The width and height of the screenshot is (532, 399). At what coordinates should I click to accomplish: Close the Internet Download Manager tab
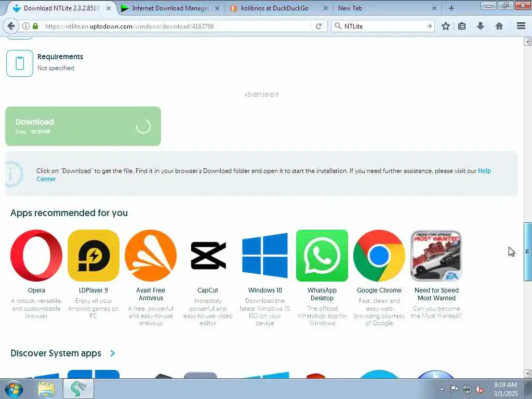(217, 8)
